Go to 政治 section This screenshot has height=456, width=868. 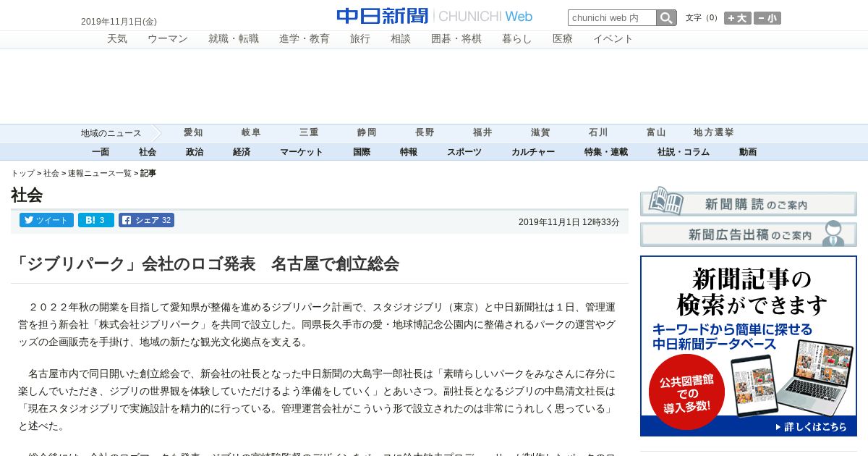tap(195, 152)
